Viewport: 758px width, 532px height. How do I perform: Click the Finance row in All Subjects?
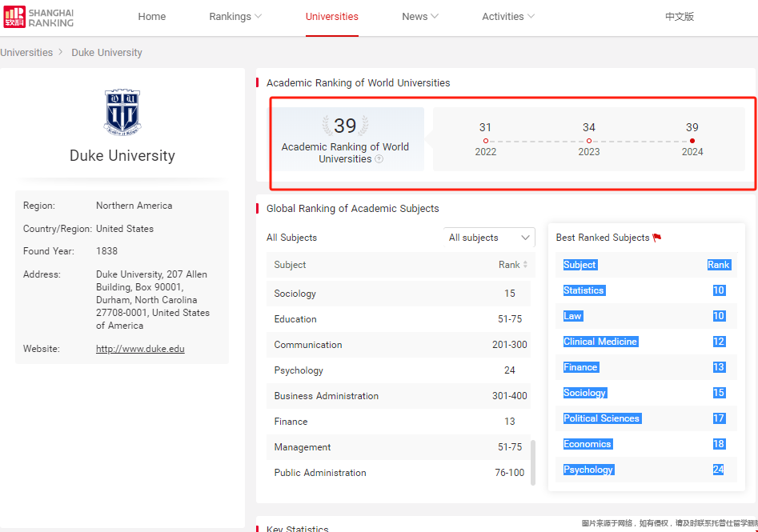pos(399,422)
